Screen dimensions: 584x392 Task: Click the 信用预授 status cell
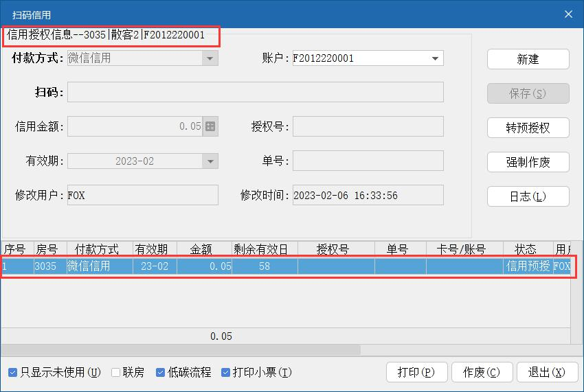(x=528, y=266)
